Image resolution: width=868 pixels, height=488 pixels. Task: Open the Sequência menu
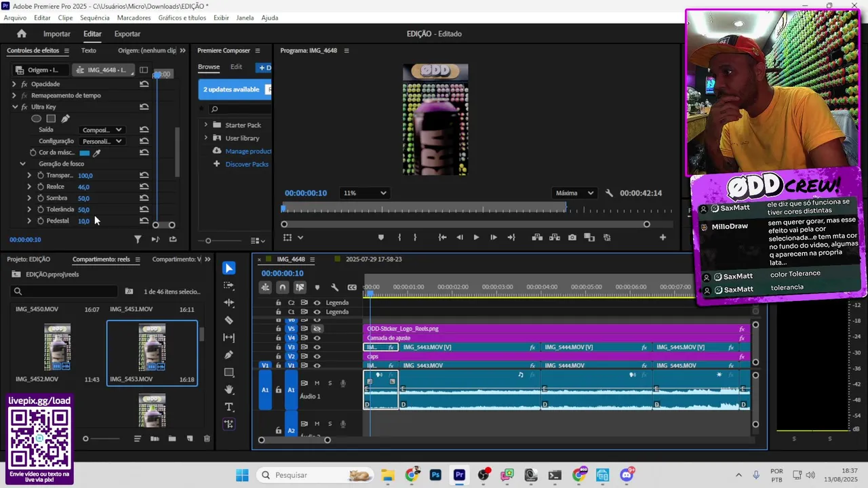click(94, 18)
